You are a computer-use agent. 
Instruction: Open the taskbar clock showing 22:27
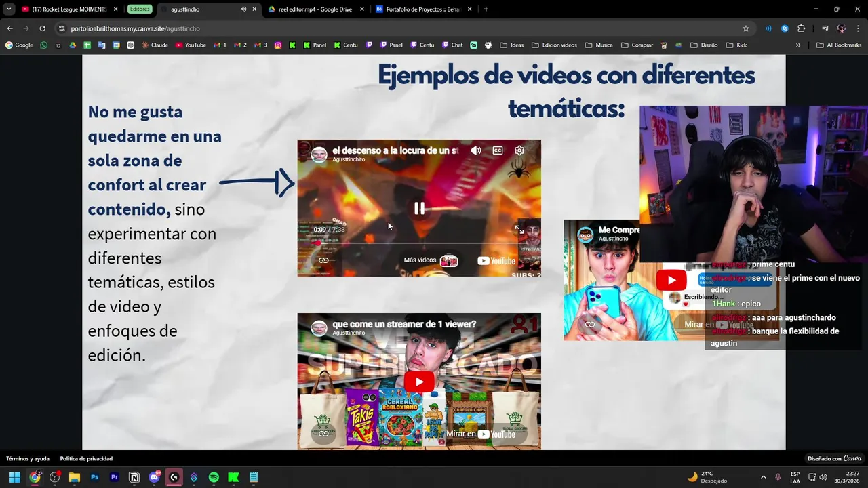tap(847, 477)
